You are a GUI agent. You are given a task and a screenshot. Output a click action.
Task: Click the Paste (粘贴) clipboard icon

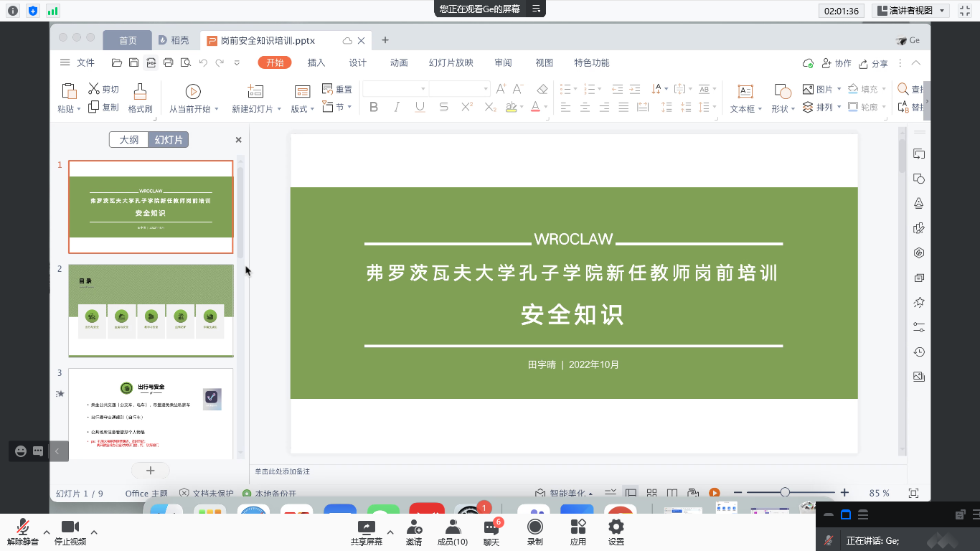(69, 91)
